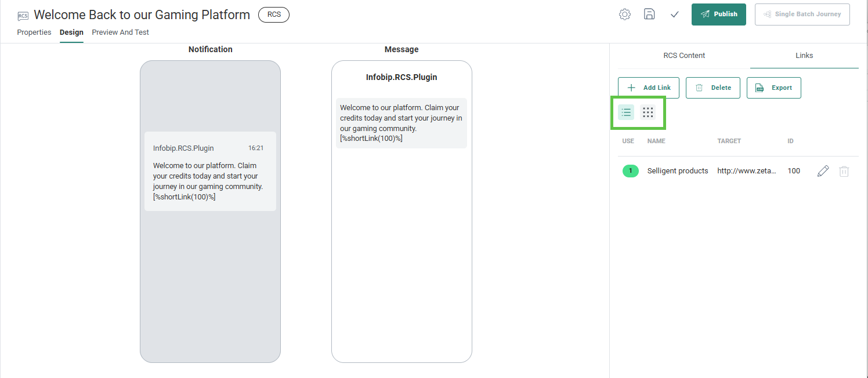Image resolution: width=868 pixels, height=378 pixels.
Task: Switch to Preview And Test tab
Action: point(120,32)
